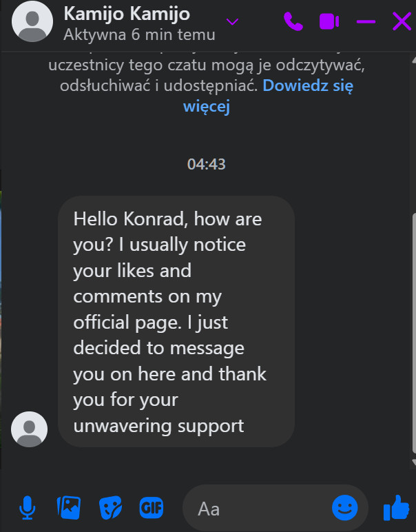
Task: Start a video call
Action: click(329, 21)
